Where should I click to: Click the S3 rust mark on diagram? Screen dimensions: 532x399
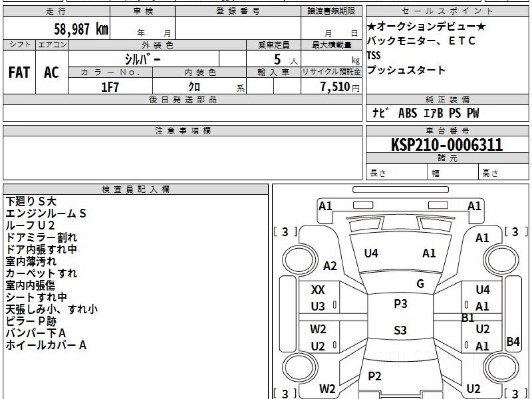pos(400,330)
